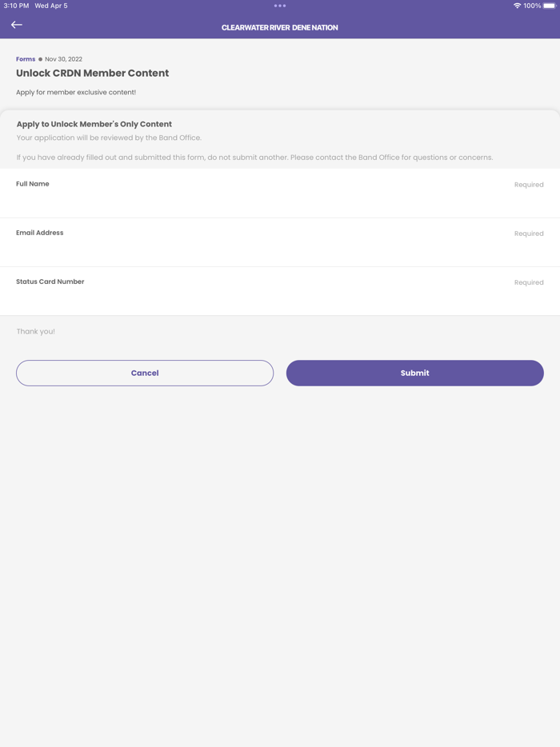The height and width of the screenshot is (747, 560).
Task: Tap the Thank you! text
Action: click(36, 331)
